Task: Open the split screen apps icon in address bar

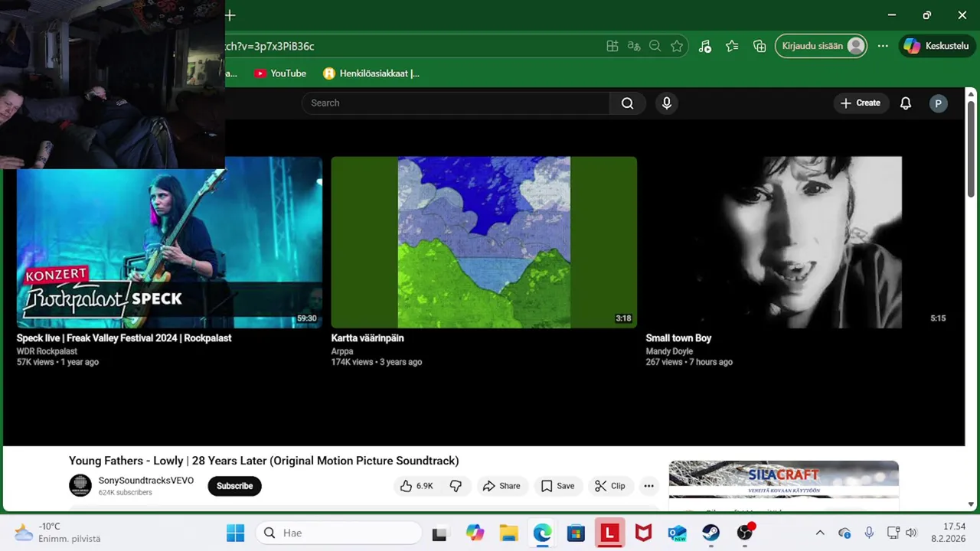Action: (612, 46)
